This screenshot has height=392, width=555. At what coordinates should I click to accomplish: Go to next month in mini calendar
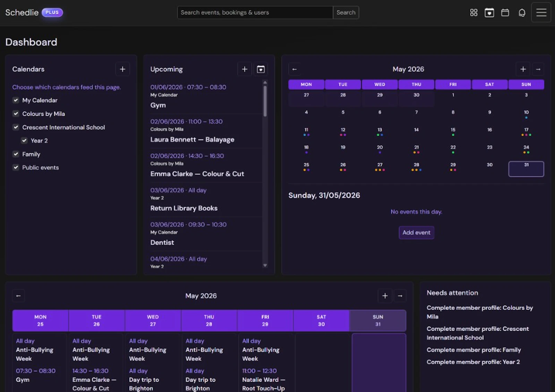538,69
